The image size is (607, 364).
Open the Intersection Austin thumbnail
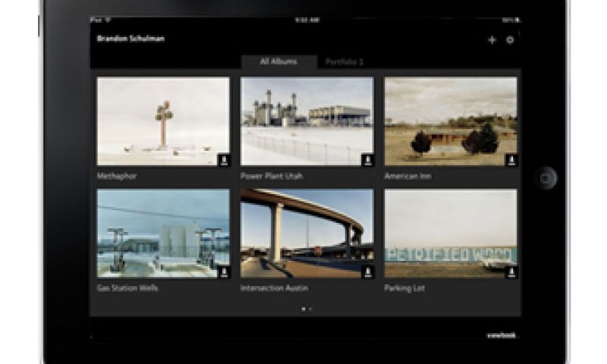pyautogui.click(x=307, y=234)
